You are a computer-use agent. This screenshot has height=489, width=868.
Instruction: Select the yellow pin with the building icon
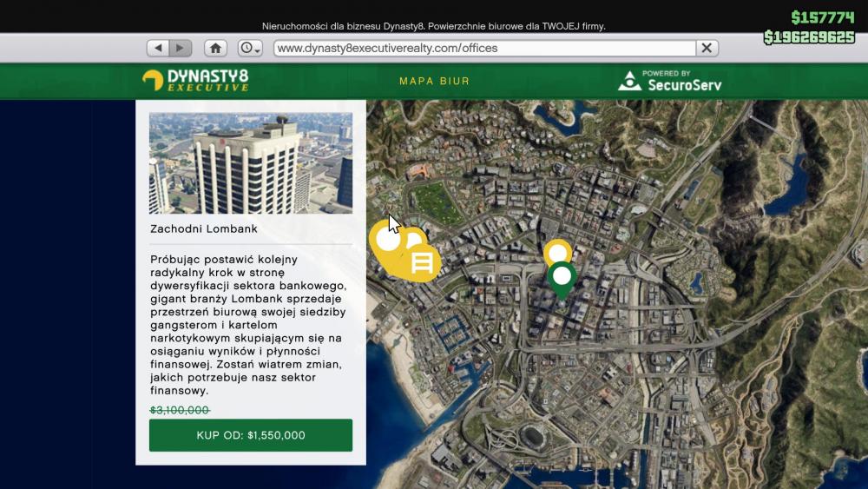point(423,263)
